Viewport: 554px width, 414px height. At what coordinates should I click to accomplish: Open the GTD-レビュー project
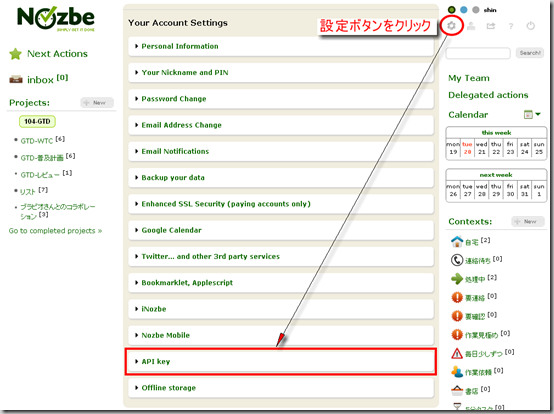(x=40, y=175)
